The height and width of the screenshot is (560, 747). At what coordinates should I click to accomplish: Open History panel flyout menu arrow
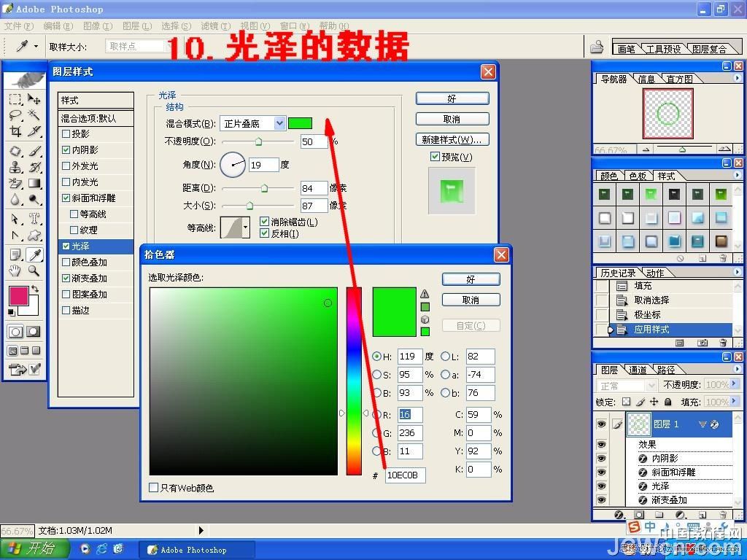point(737,272)
